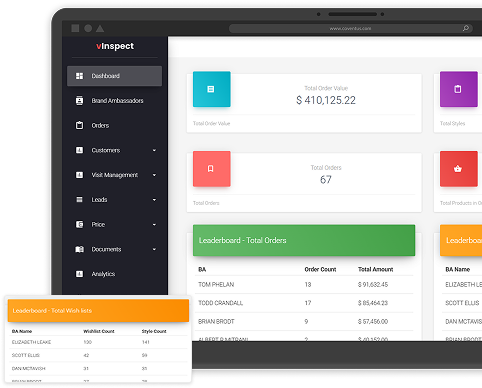
Task: Expand the Customers submenu arrow
Action: (x=154, y=150)
